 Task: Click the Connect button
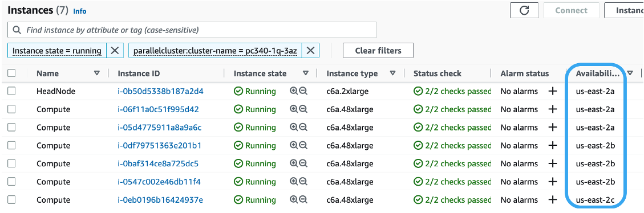pyautogui.click(x=572, y=10)
